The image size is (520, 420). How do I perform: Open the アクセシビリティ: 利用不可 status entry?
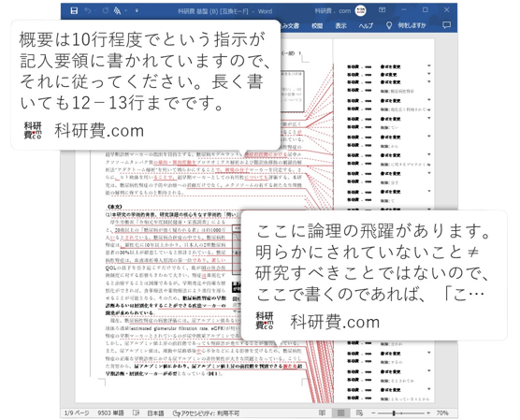[206, 413]
